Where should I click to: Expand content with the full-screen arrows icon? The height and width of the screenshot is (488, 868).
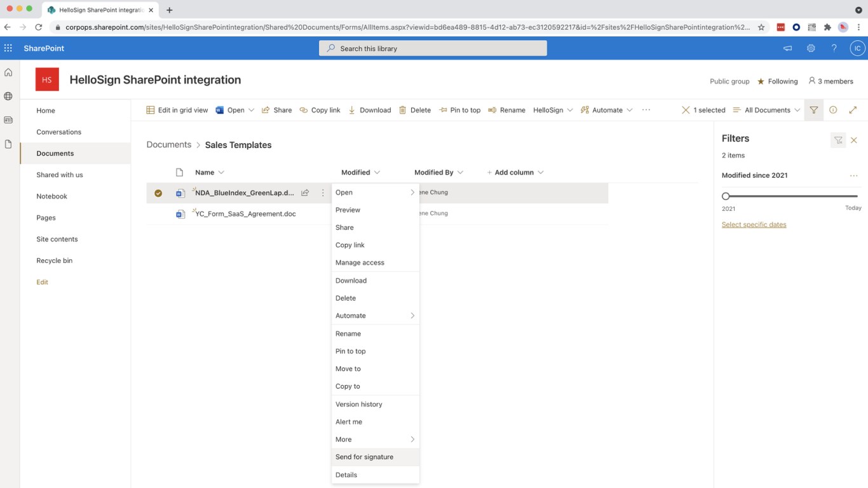pyautogui.click(x=853, y=110)
